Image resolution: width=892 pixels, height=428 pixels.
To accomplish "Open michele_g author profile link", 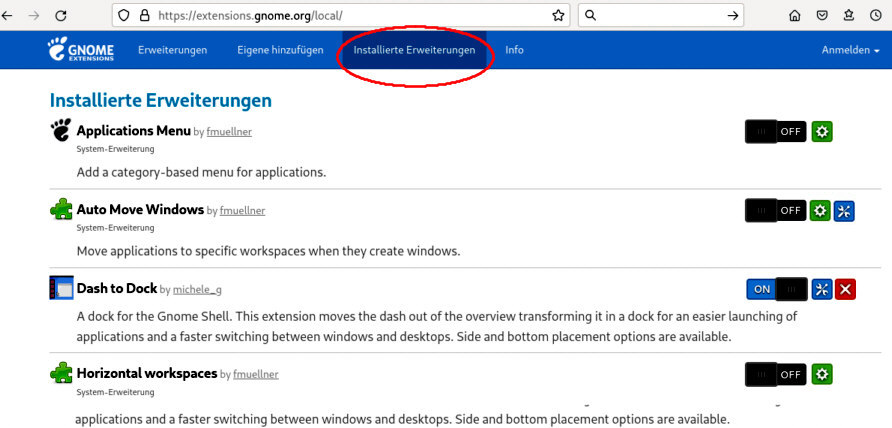I will pos(195,290).
